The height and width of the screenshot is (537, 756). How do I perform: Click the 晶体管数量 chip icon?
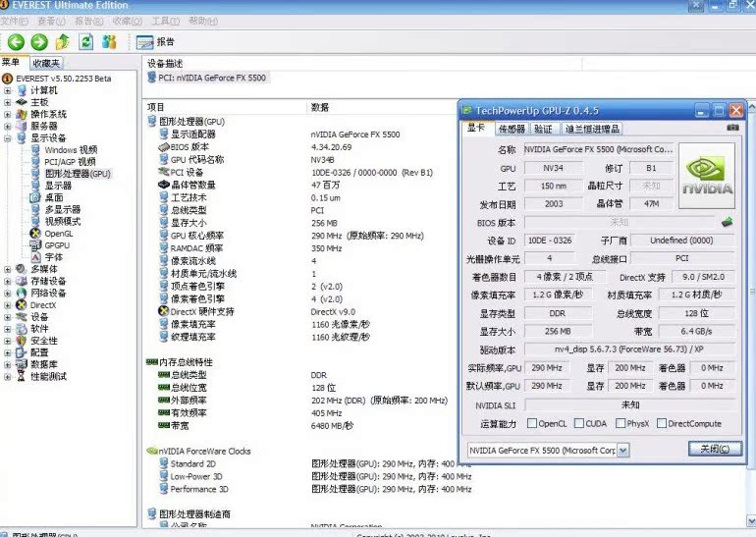click(x=164, y=185)
